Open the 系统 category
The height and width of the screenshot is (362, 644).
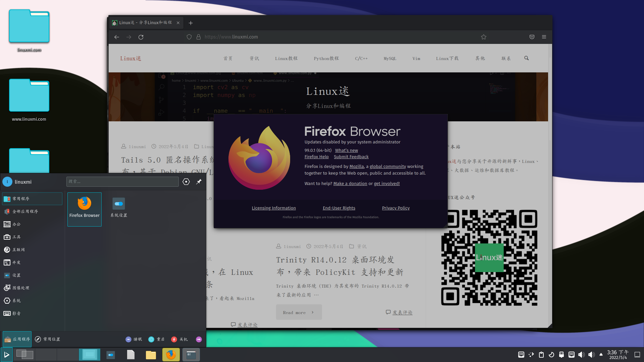(x=32, y=301)
